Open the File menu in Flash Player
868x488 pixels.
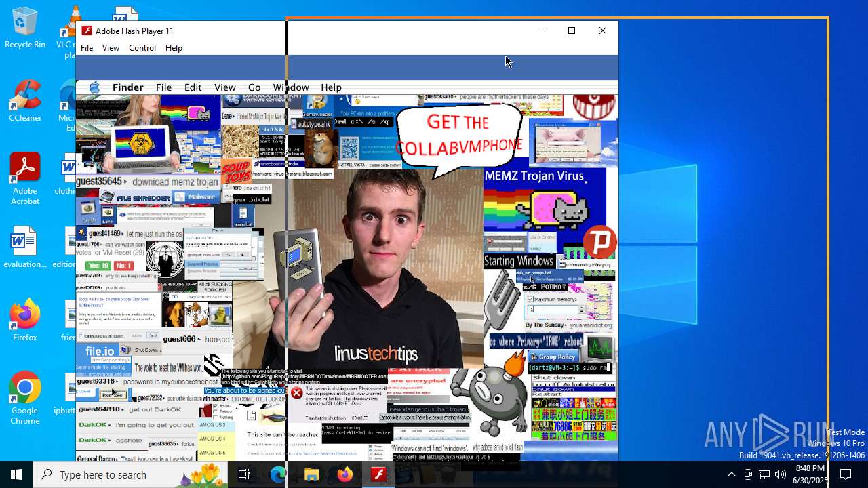[x=87, y=48]
